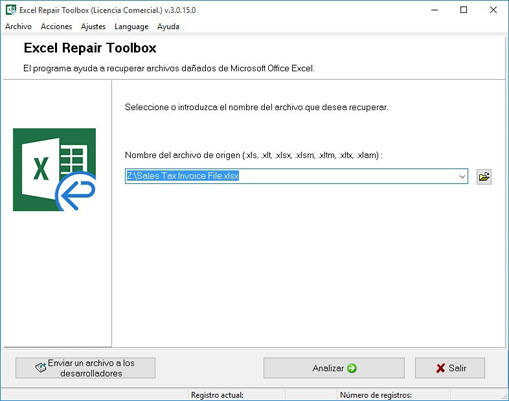Click the Excel recovery logo image
This screenshot has width=509, height=401.
click(x=54, y=170)
